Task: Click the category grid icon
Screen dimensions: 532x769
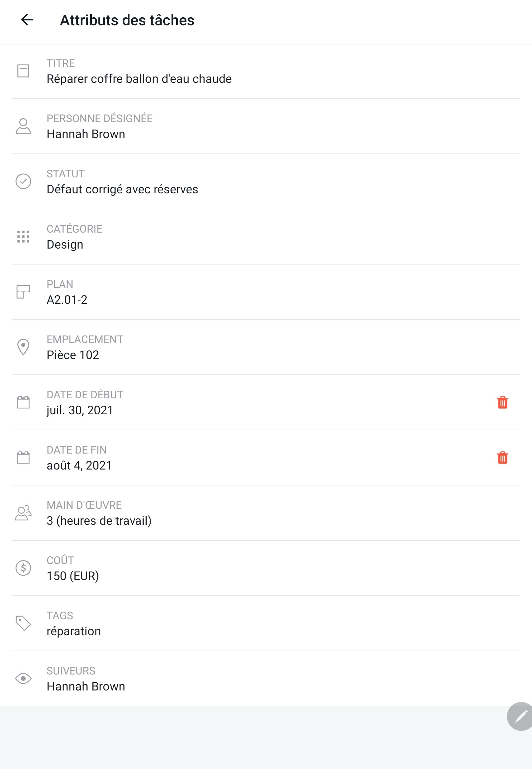Action: click(x=23, y=237)
